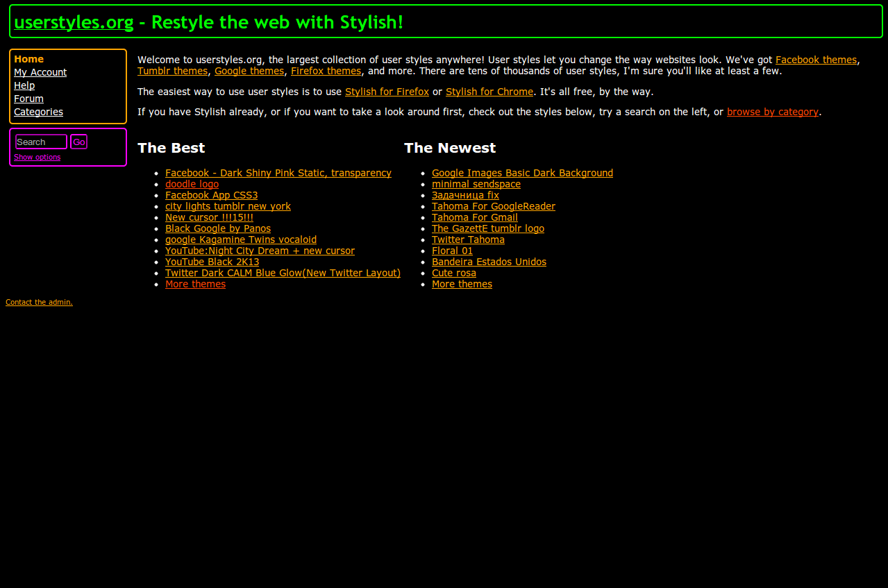Open Facebook Dark Shiny Pink Static style
Viewport: 888px width, 588px height.
[x=278, y=173]
